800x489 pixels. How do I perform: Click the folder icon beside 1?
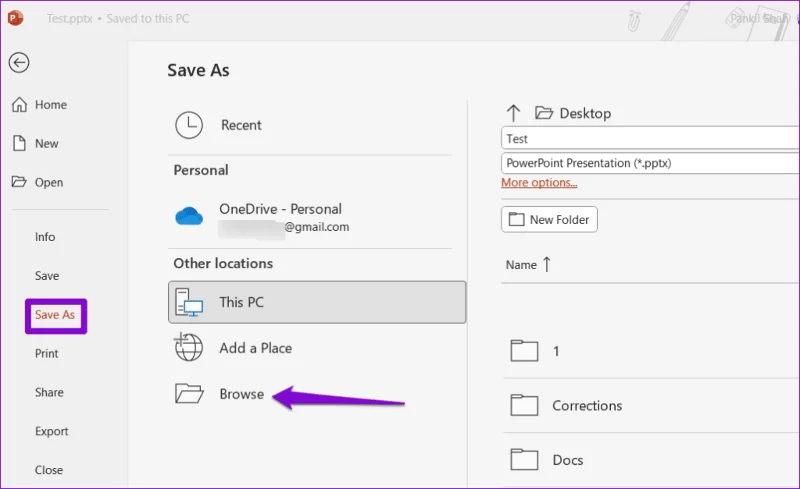coord(524,351)
